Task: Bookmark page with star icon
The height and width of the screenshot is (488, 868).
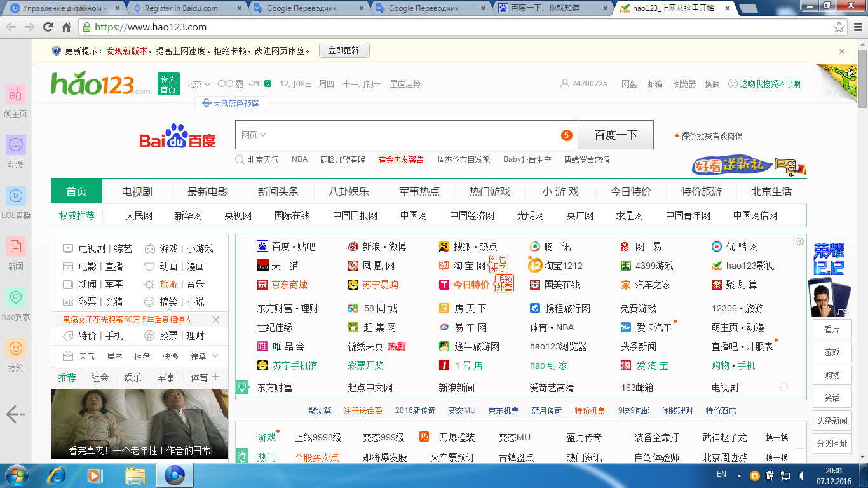Action: pos(839,27)
